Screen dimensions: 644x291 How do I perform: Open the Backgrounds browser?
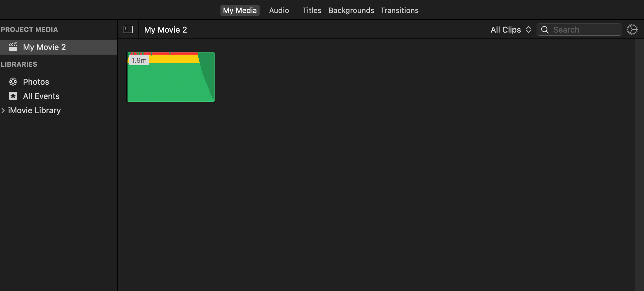coord(351,10)
